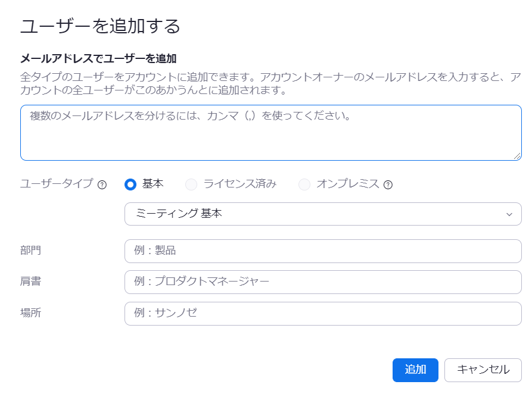Choose the オンプレミス radio button
532x397 pixels.
pyautogui.click(x=304, y=185)
